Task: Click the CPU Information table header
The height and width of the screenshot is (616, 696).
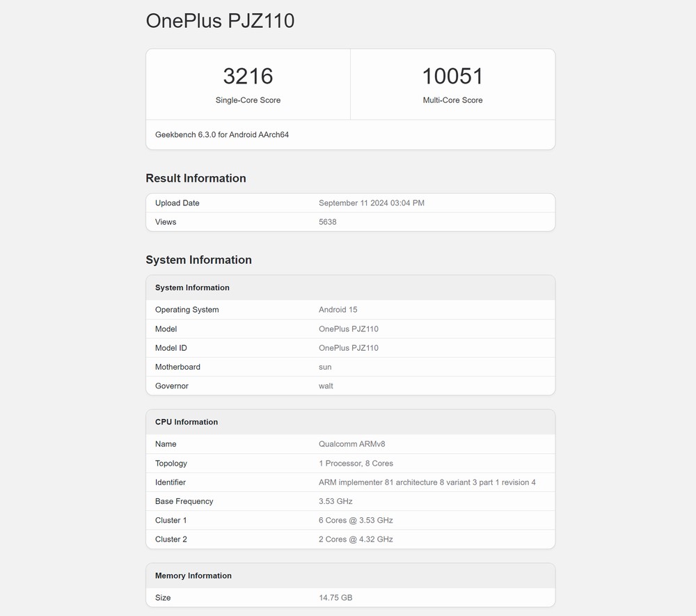Action: coord(187,422)
